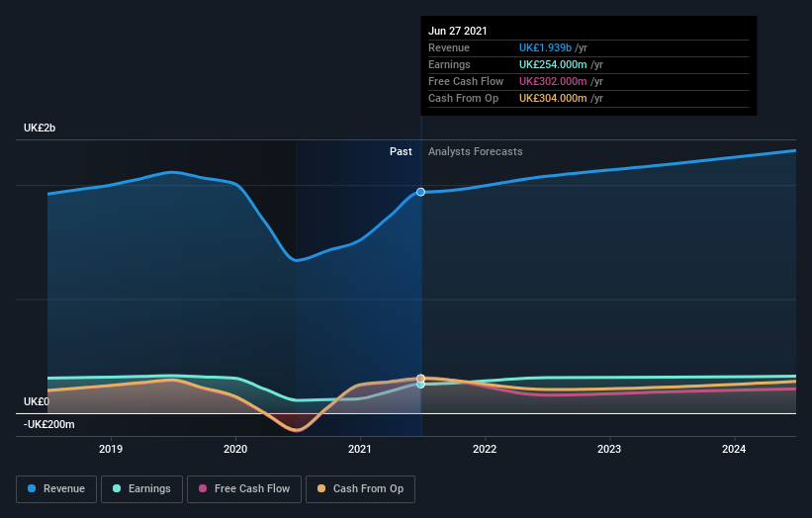
Task: Click the 2020 x-axis label
Action: pos(235,449)
